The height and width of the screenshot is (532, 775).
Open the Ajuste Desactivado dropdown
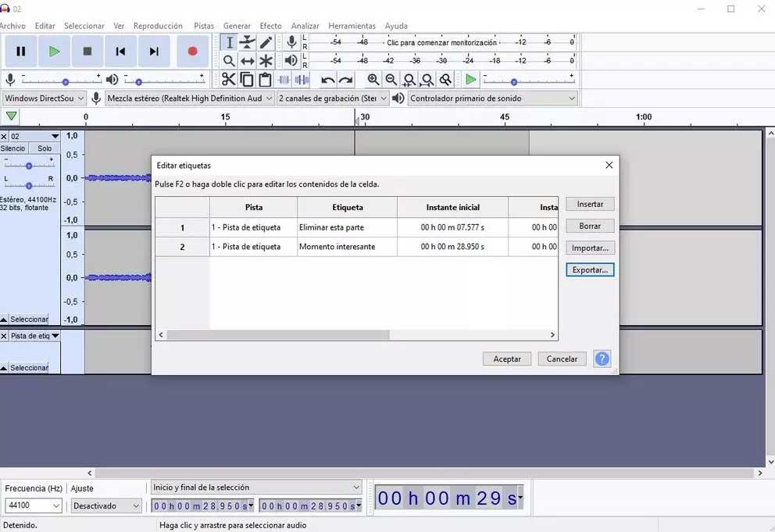pyautogui.click(x=106, y=505)
